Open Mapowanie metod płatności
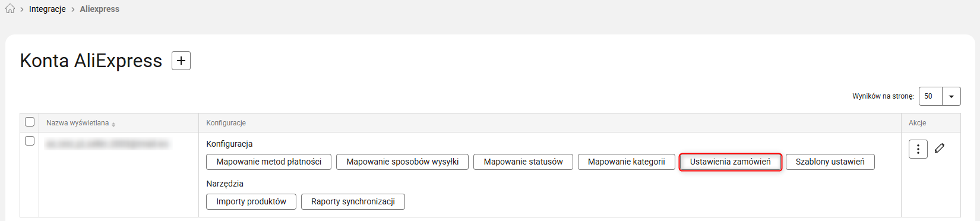Image resolution: width=980 pixels, height=221 pixels. [x=269, y=162]
